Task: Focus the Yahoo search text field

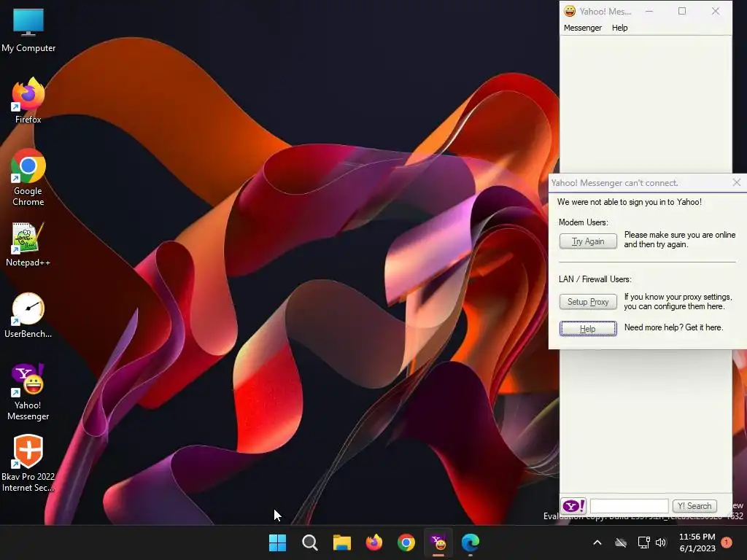Action: (629, 506)
